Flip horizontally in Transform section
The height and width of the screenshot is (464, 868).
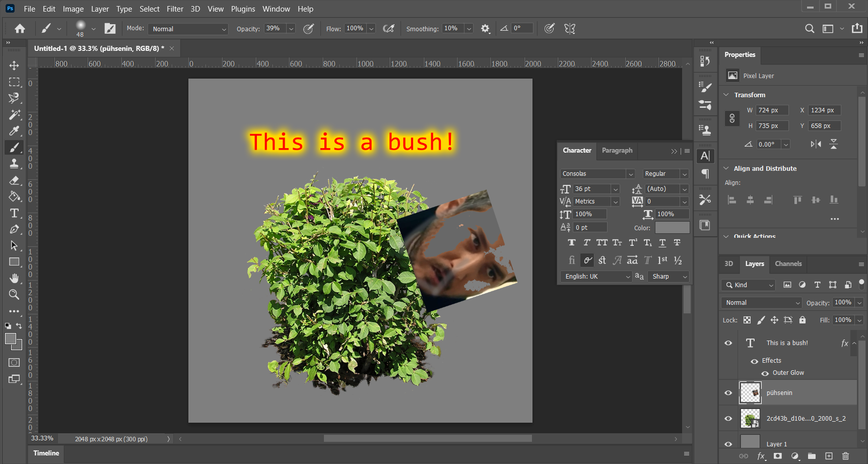pyautogui.click(x=816, y=144)
